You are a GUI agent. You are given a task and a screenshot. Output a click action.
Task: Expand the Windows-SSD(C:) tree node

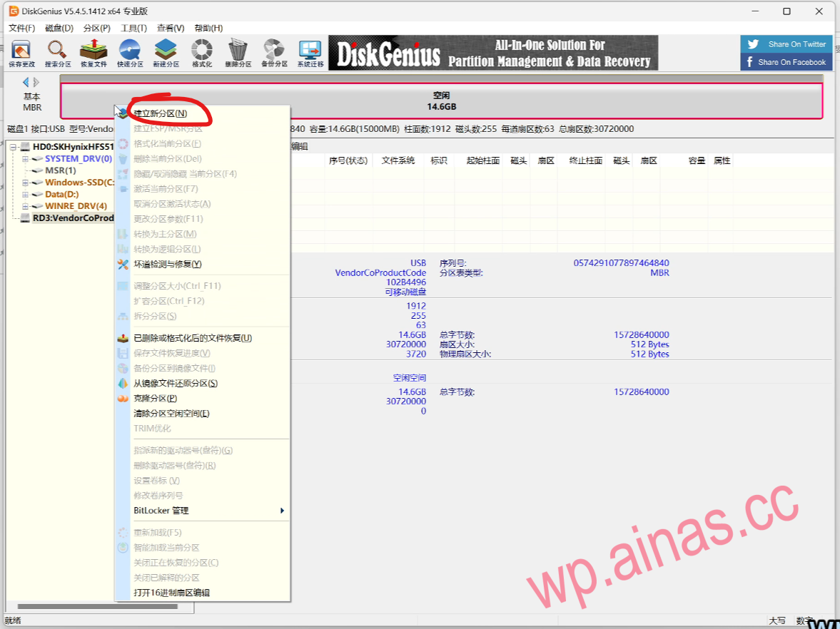[25, 183]
